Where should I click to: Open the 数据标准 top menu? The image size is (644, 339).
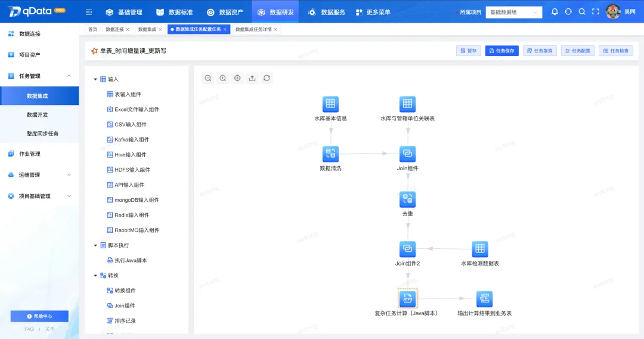175,13
